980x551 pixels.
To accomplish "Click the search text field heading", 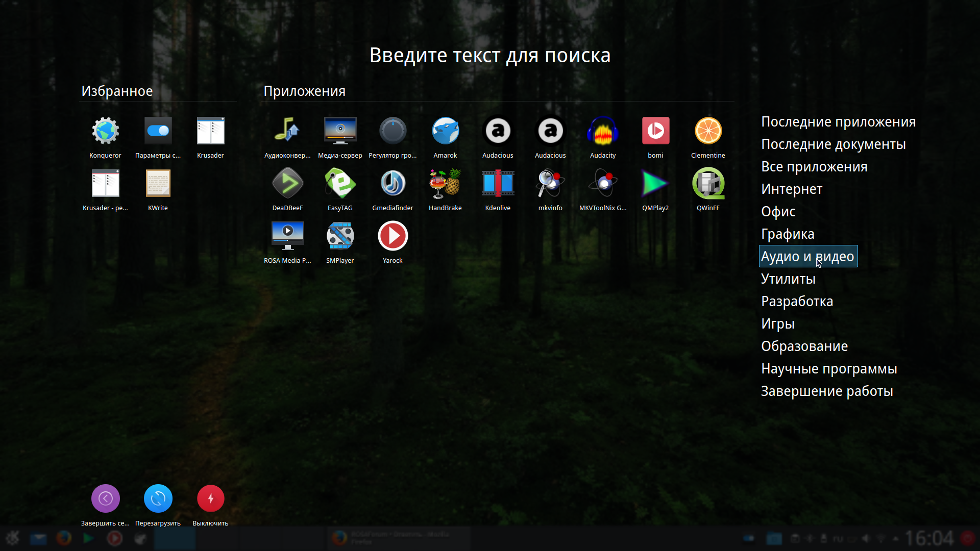I will [x=489, y=55].
